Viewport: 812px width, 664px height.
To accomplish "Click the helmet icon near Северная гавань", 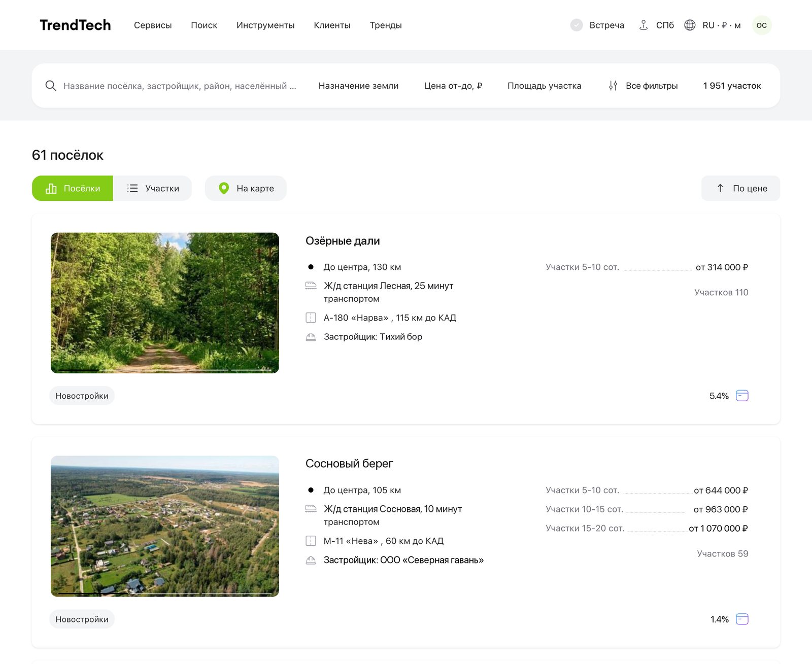I will 311,560.
